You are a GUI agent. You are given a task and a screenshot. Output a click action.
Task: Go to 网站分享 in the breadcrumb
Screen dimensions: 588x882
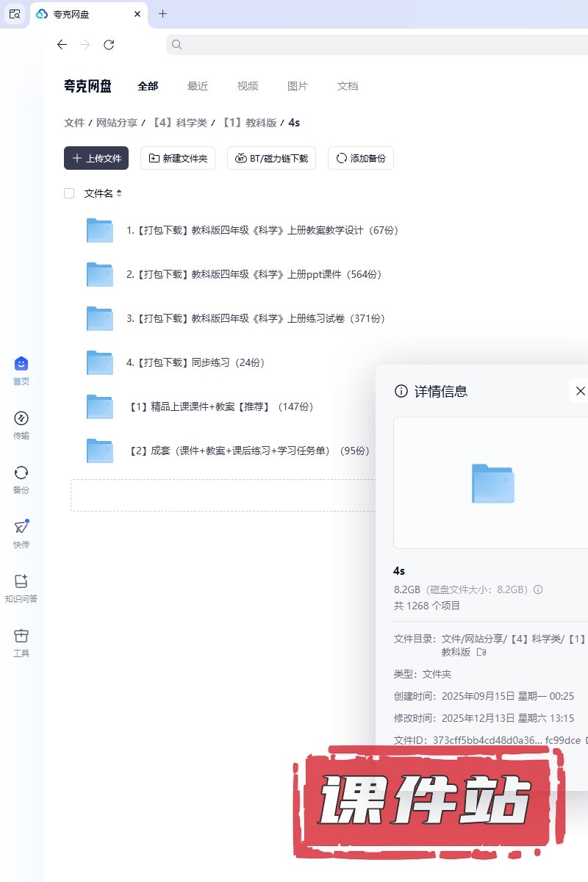117,123
